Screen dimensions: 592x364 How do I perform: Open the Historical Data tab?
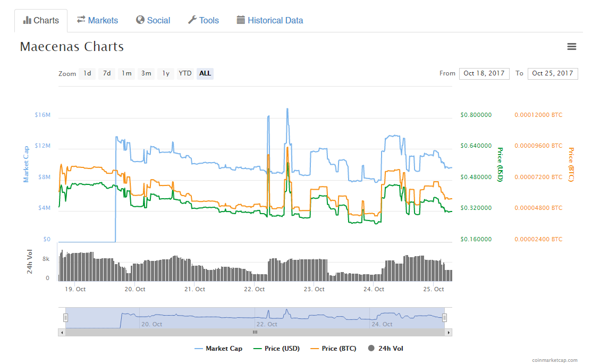[269, 20]
